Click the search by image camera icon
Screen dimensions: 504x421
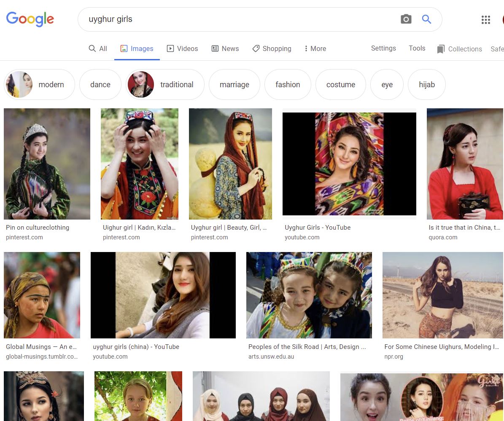click(406, 19)
